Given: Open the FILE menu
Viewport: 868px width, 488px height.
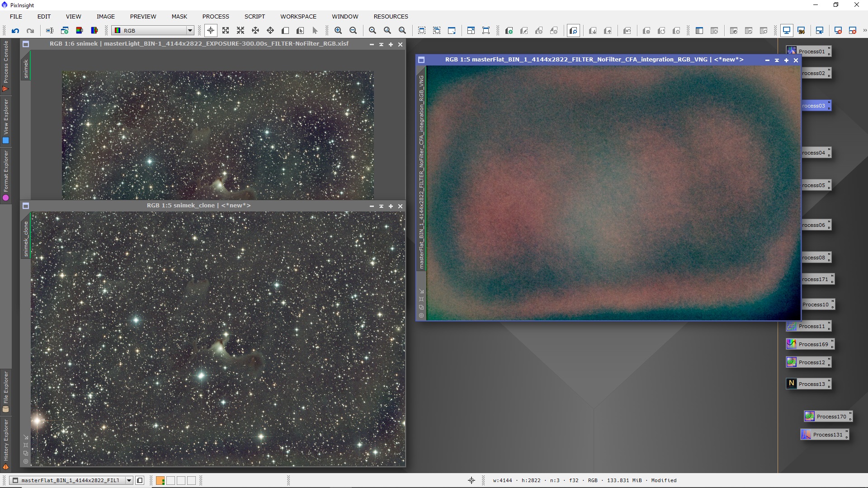Looking at the screenshot, I should click(16, 16).
